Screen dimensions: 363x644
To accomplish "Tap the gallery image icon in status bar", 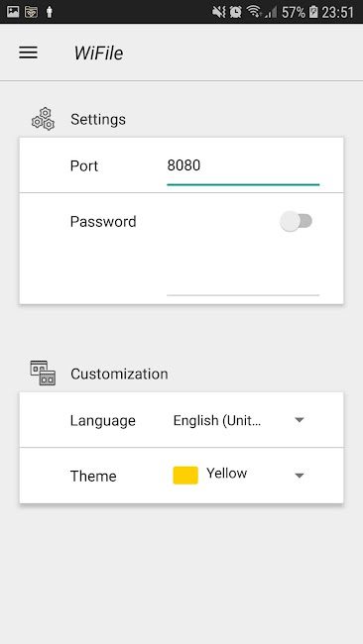I will [13, 12].
